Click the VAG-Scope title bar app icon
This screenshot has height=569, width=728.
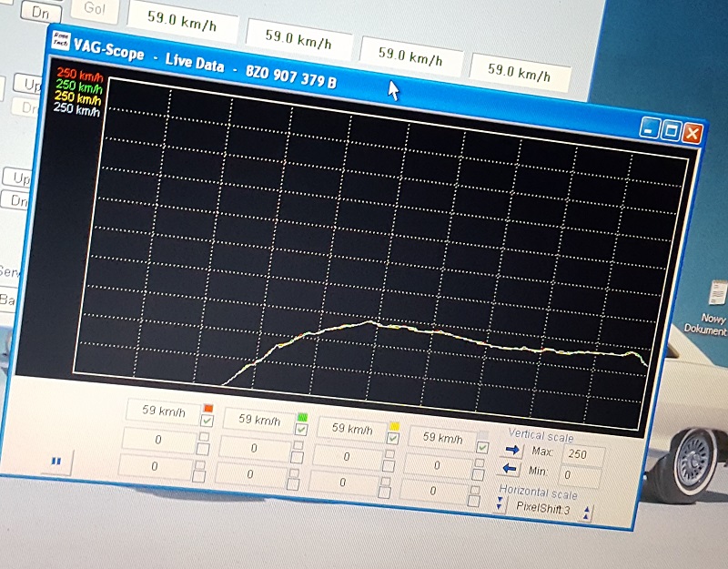click(60, 40)
